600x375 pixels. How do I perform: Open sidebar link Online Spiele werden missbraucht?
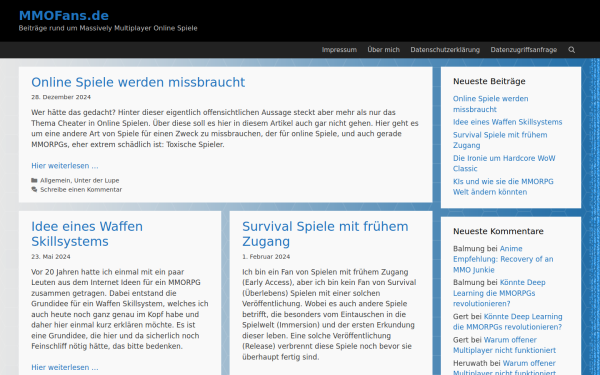491,104
